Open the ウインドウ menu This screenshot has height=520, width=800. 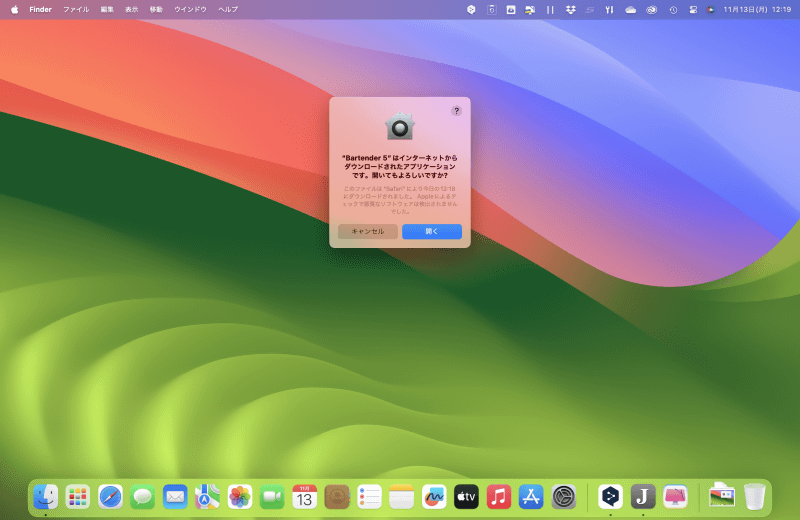190,9
